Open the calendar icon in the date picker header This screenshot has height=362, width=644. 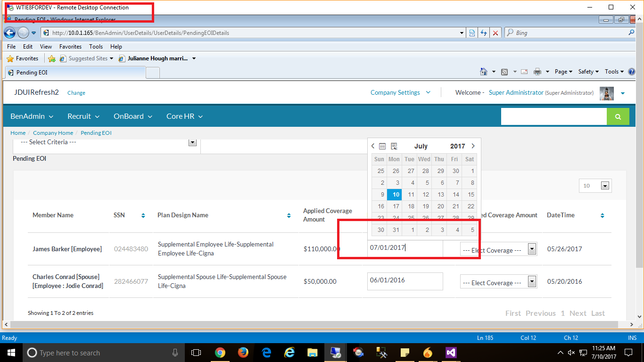click(383, 146)
